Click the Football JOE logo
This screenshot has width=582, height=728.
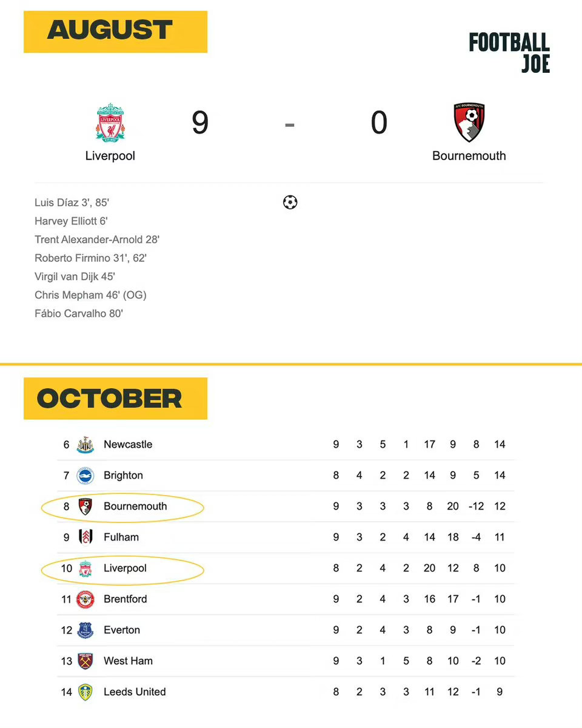click(509, 53)
